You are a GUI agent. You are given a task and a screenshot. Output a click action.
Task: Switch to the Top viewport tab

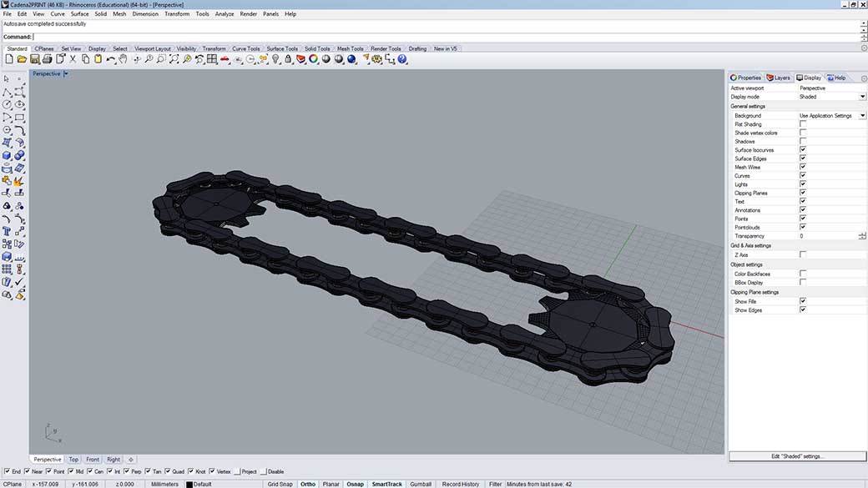tap(73, 460)
